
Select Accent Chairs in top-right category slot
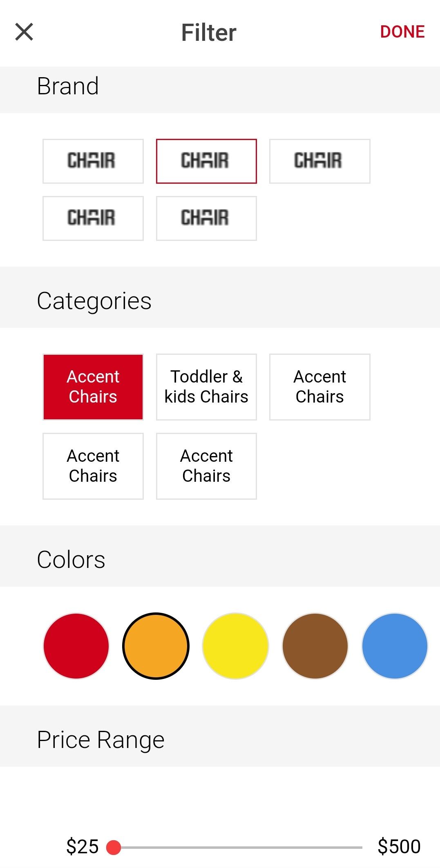click(319, 387)
